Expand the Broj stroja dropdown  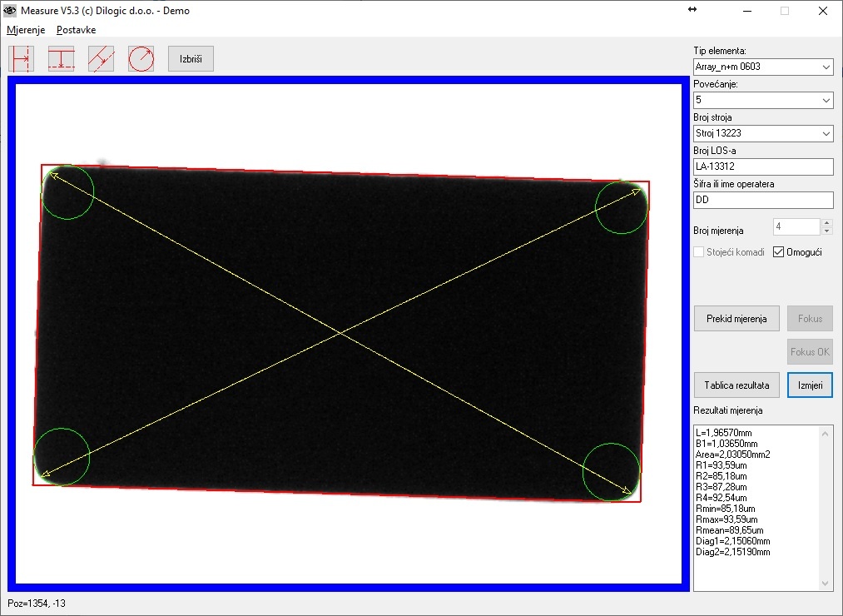[x=826, y=133]
